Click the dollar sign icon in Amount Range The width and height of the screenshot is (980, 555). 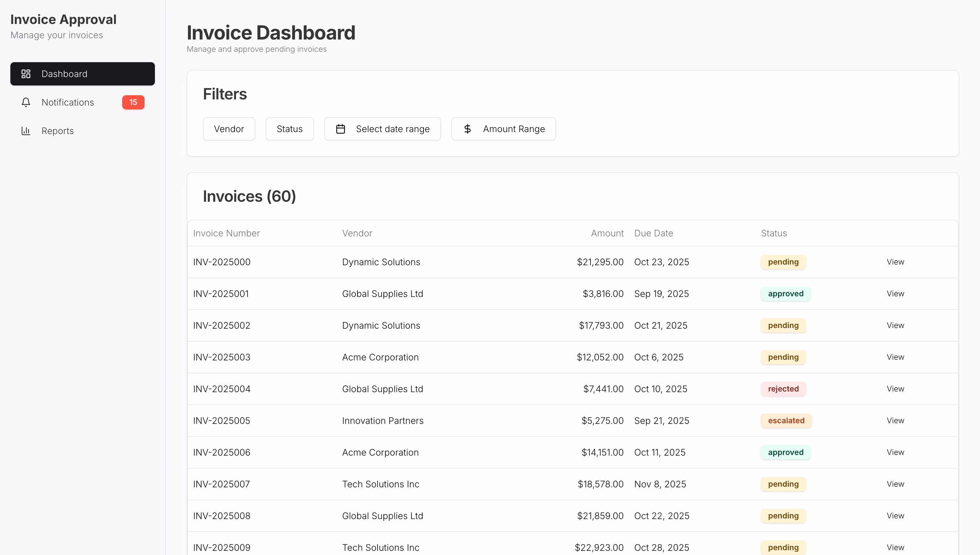coord(467,129)
